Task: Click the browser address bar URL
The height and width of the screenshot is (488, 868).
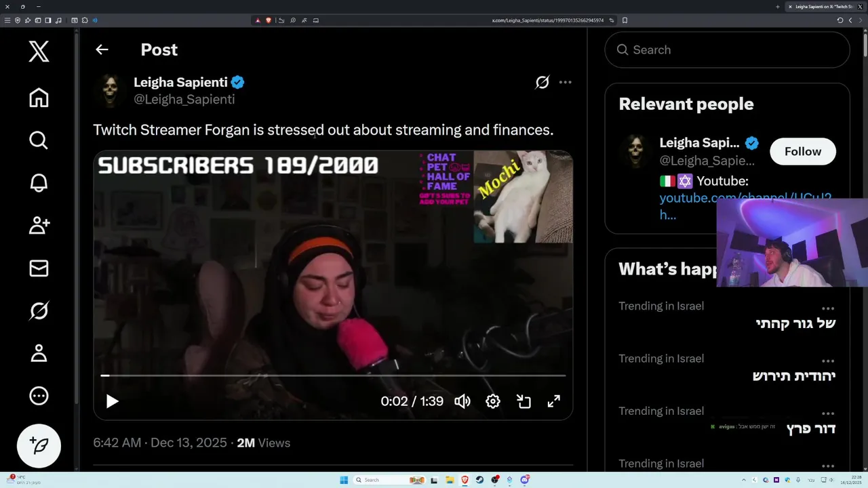Action: point(547,20)
